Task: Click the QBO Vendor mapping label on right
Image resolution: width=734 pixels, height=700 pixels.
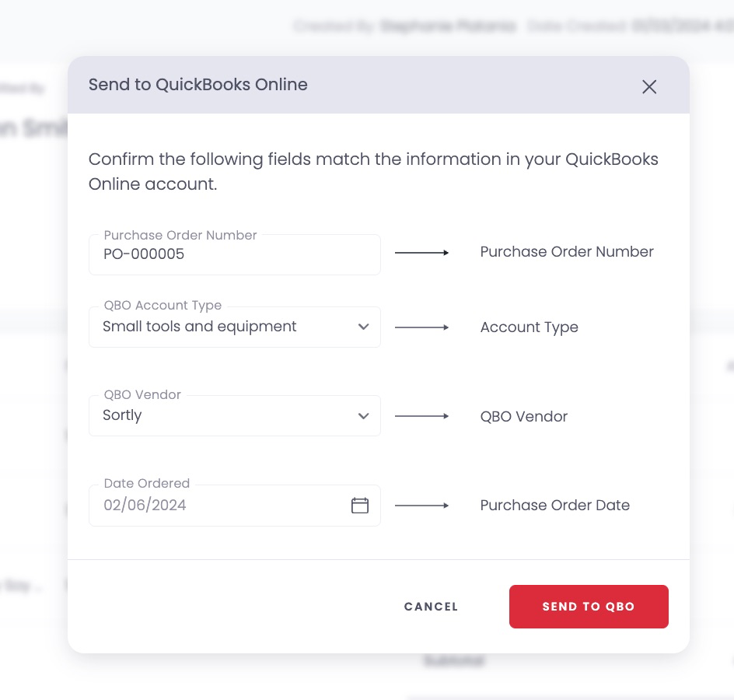Action: pyautogui.click(x=524, y=416)
